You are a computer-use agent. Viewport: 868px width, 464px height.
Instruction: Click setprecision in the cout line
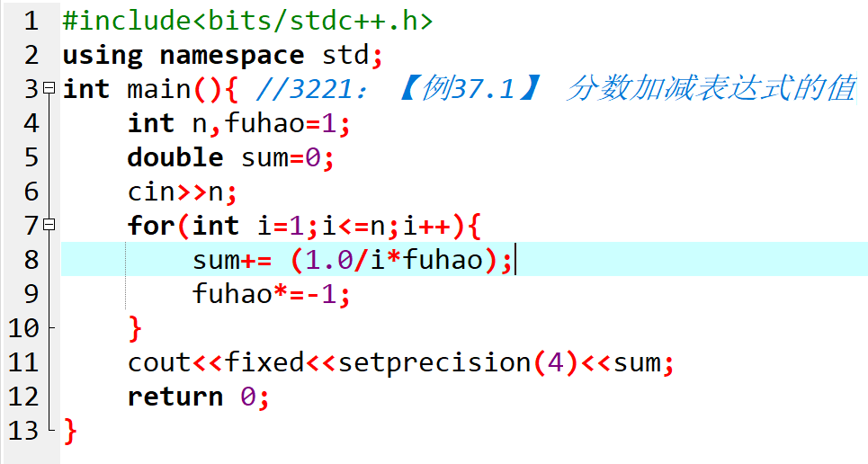pos(434,363)
